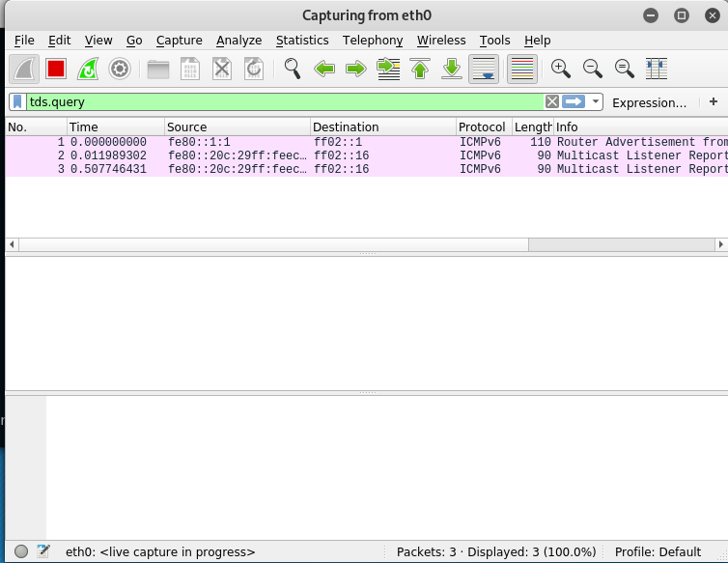728x563 pixels.
Task: Apply the display filter arrow button
Action: click(x=574, y=101)
